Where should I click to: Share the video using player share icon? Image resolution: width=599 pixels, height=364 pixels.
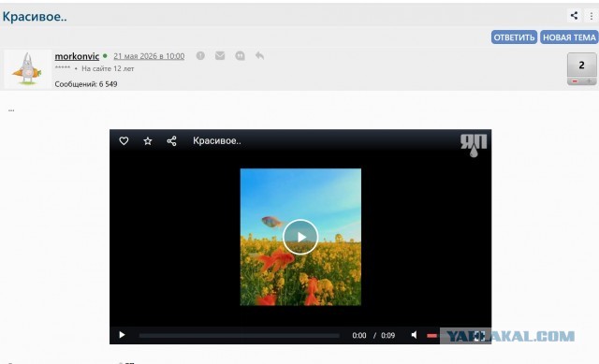tap(171, 141)
